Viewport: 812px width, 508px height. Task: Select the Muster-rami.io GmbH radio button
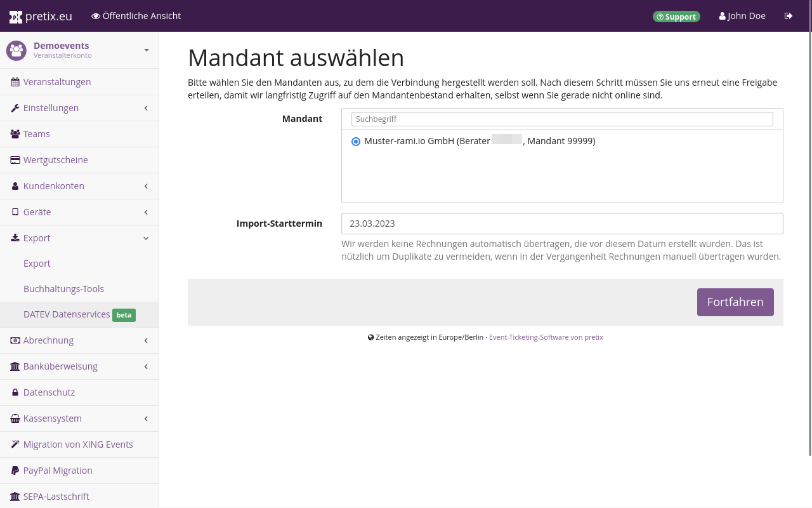356,142
